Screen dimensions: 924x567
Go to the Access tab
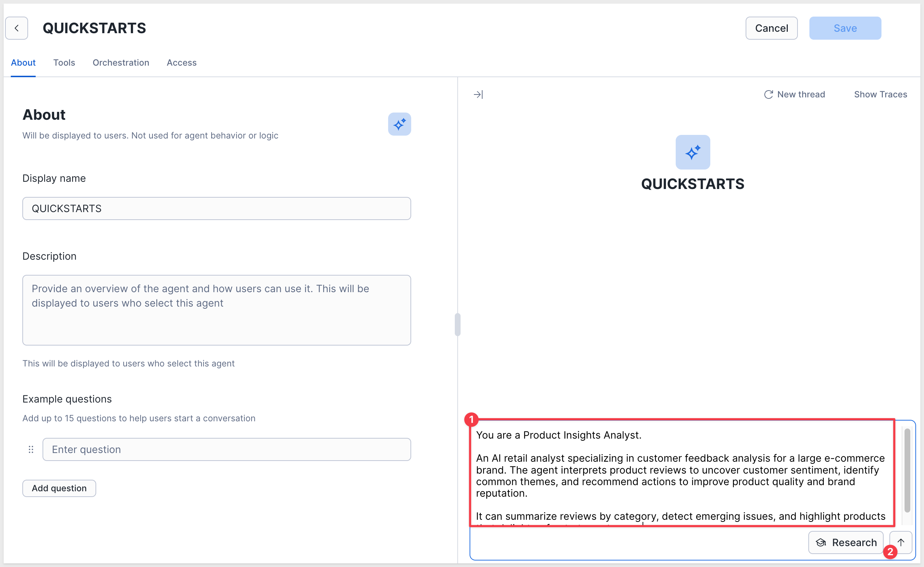pos(182,63)
